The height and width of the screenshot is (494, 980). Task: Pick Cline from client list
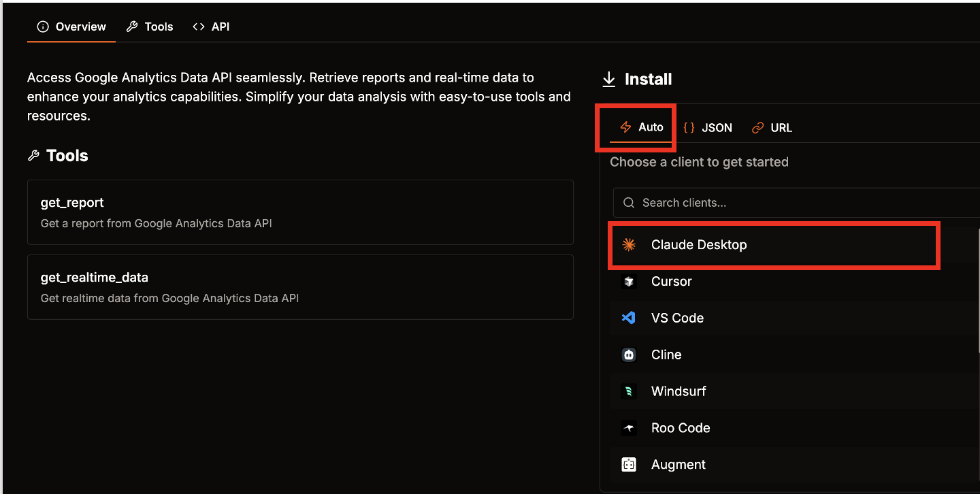(x=795, y=355)
